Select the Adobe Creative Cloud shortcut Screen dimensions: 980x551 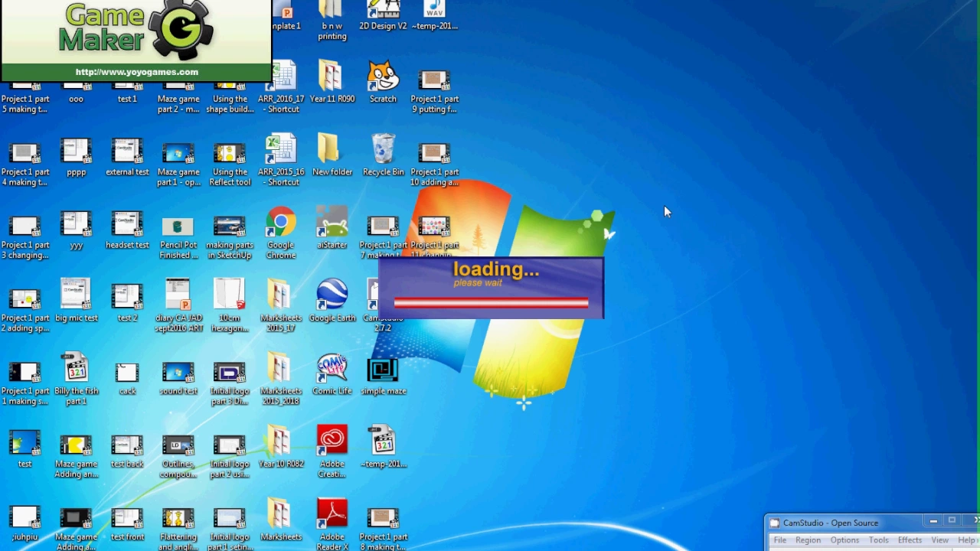click(332, 452)
